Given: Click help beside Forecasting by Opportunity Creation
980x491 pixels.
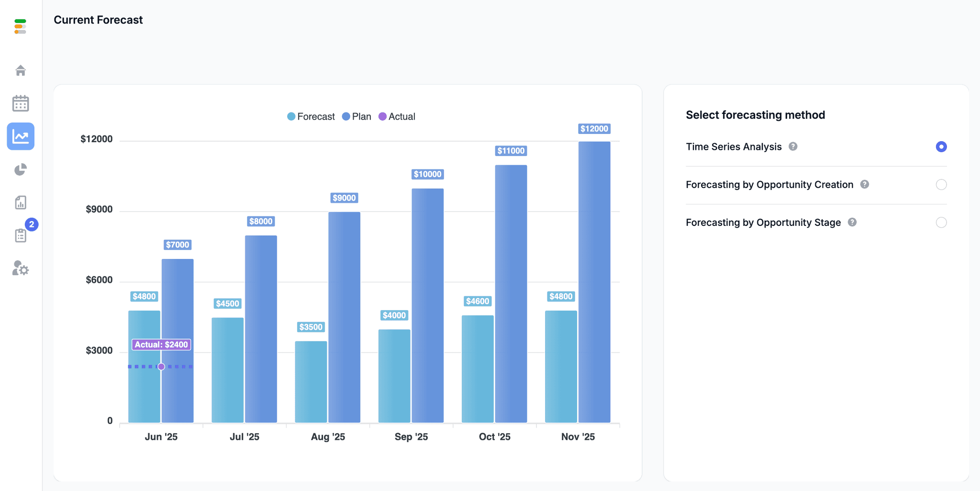Looking at the screenshot, I should click(x=865, y=184).
